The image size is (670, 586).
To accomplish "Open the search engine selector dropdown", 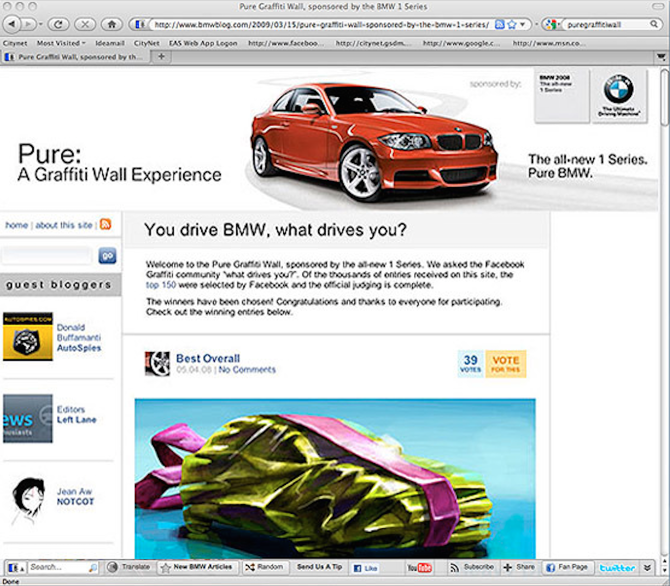I will pos(552,25).
